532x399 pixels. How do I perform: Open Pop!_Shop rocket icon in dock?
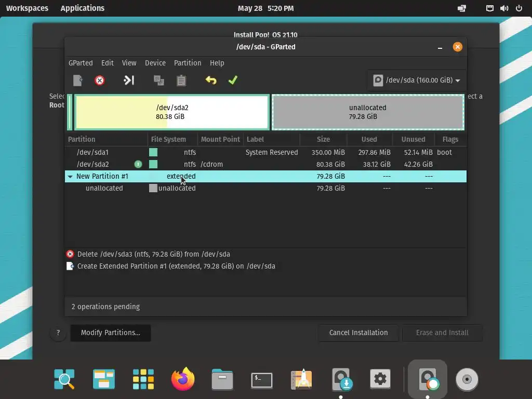point(301,379)
